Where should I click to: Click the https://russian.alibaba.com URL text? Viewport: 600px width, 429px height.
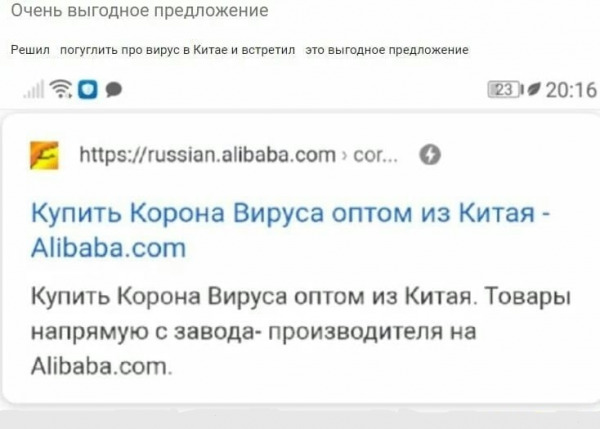click(x=207, y=155)
